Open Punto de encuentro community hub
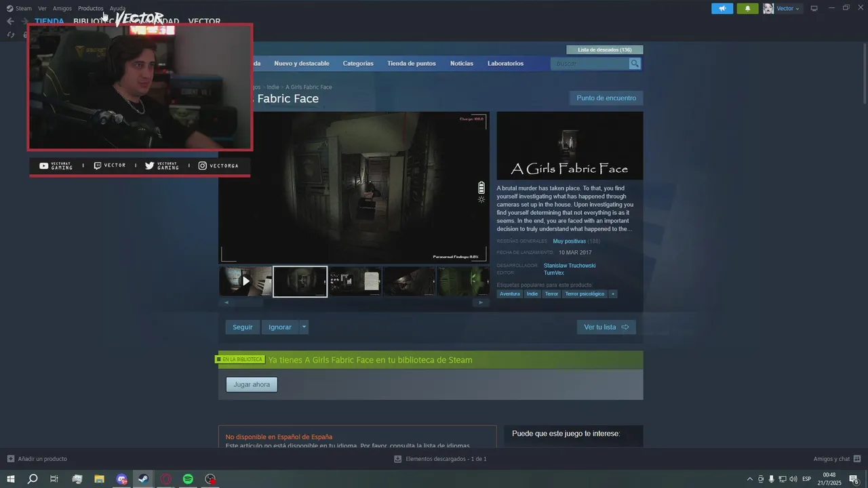The width and height of the screenshot is (868, 488). (606, 98)
